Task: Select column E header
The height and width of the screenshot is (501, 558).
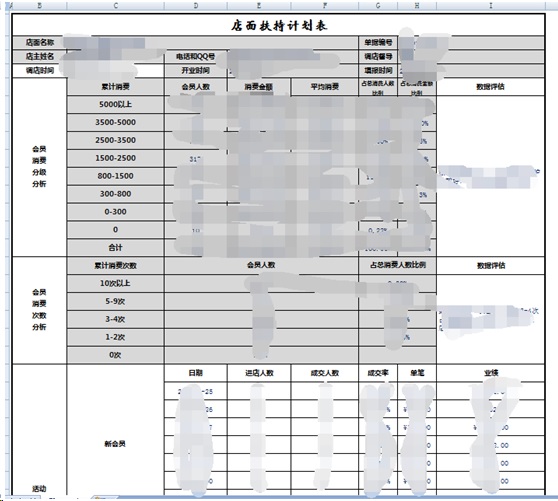Action: coord(259,5)
